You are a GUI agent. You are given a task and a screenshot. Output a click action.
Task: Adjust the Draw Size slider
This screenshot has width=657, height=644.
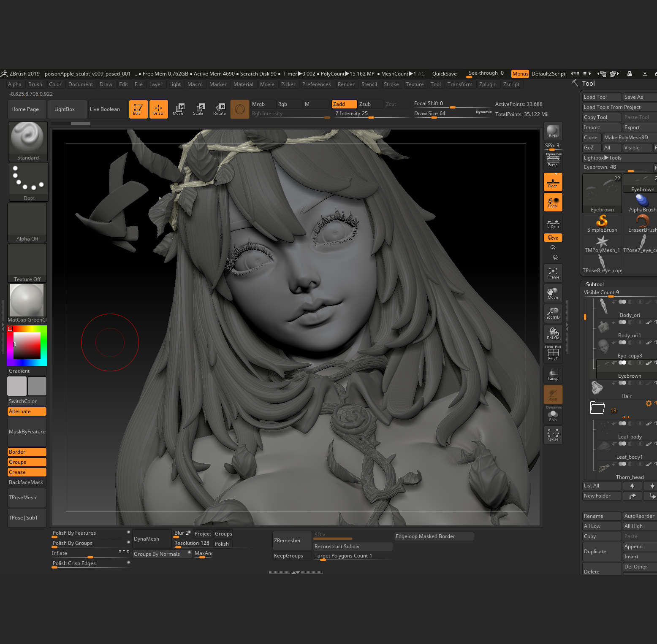pos(453,114)
